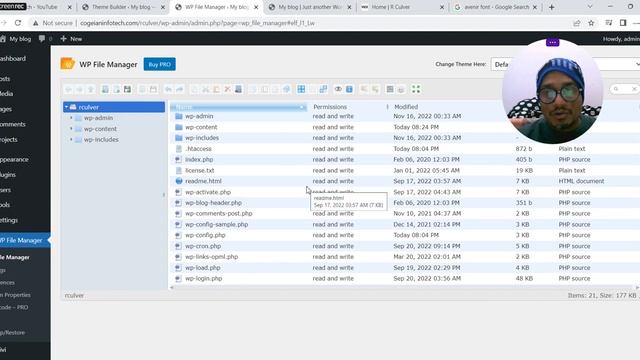Image resolution: width=640 pixels, height=360 pixels.
Task: Click the Forward arrow in file manager toolbar
Action: point(79,89)
